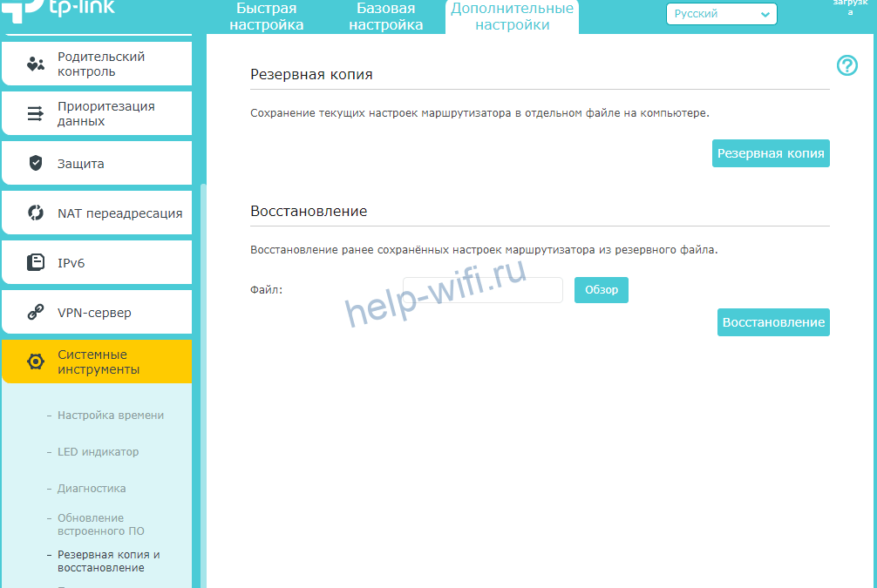Click the Parental Control family icon
The image size is (877, 588).
coord(36,64)
